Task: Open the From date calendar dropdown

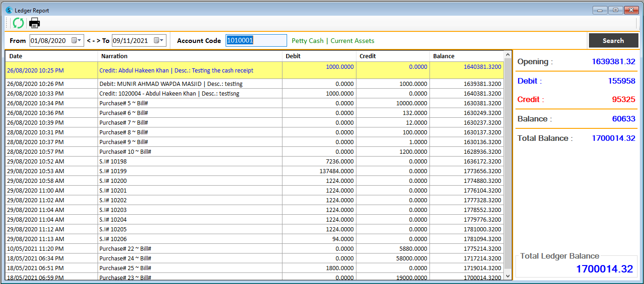Action: tap(77, 41)
